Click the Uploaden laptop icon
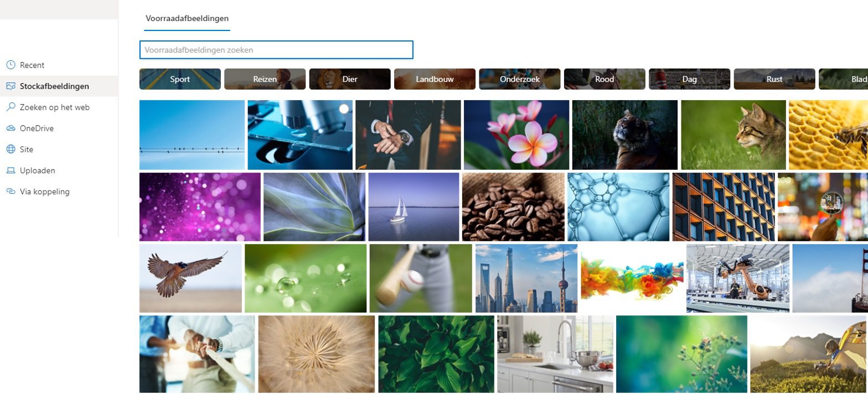This screenshot has width=868, height=394. pyautogui.click(x=11, y=170)
